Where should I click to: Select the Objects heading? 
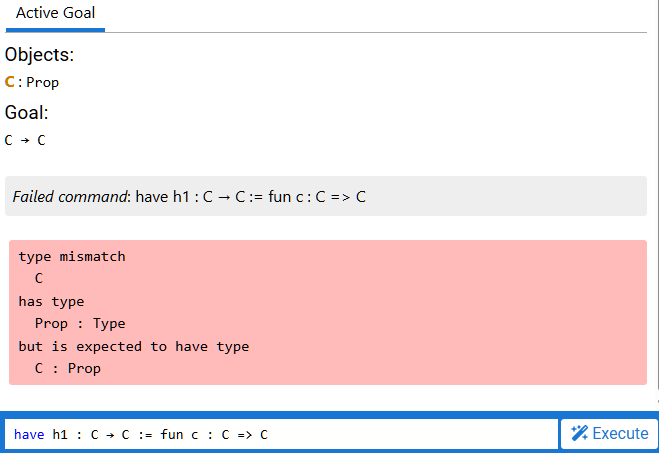pos(39,55)
